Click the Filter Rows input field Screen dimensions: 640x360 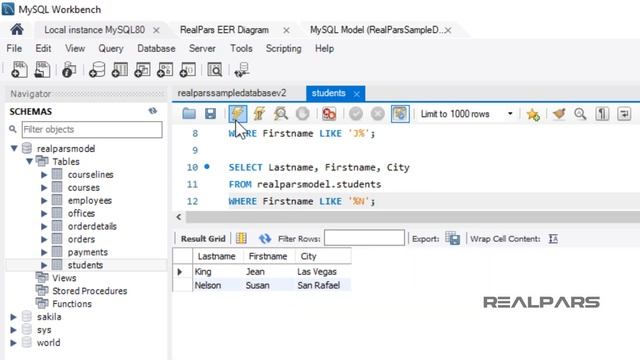pyautogui.click(x=364, y=238)
